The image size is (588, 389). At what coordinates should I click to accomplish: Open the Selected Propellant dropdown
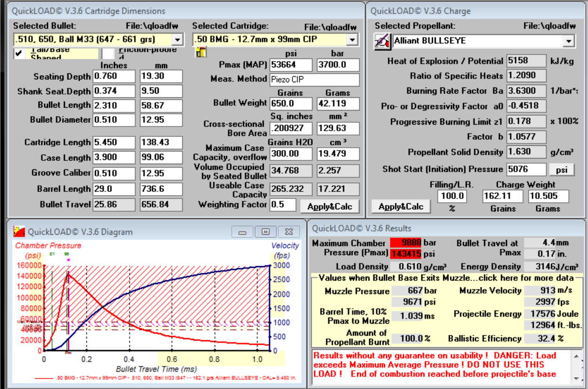click(x=568, y=41)
